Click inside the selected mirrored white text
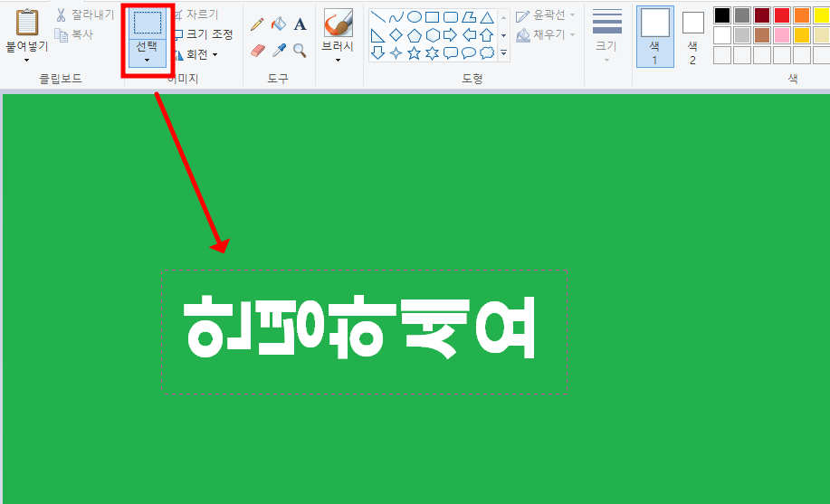Screen dimensions: 830x504 pos(359,328)
